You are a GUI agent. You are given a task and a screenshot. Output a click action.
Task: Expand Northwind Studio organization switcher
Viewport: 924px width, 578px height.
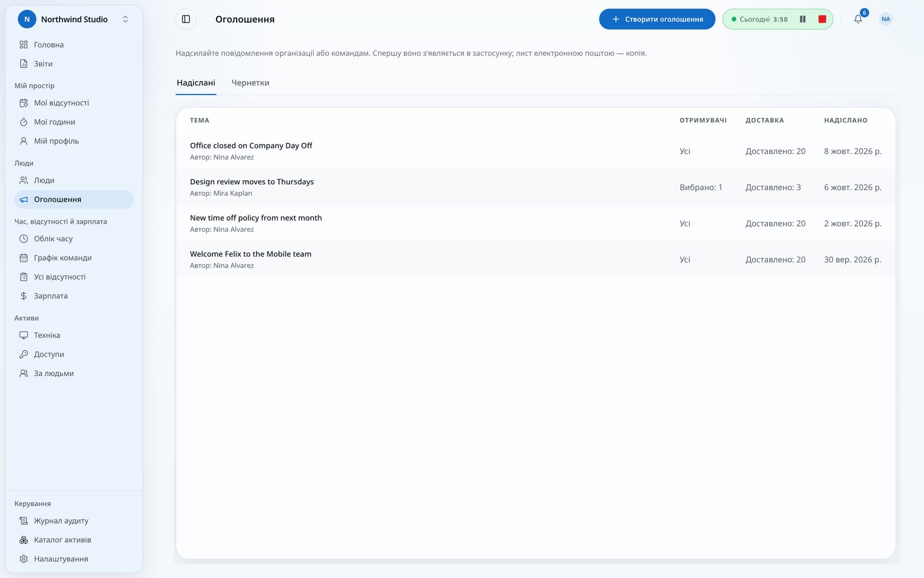[x=74, y=19]
